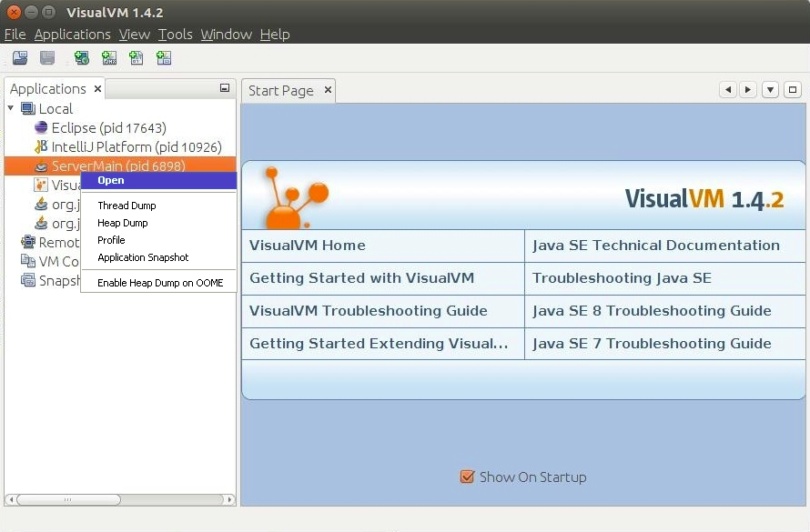
Task: Click the Snapshots node icon
Action: 28,280
